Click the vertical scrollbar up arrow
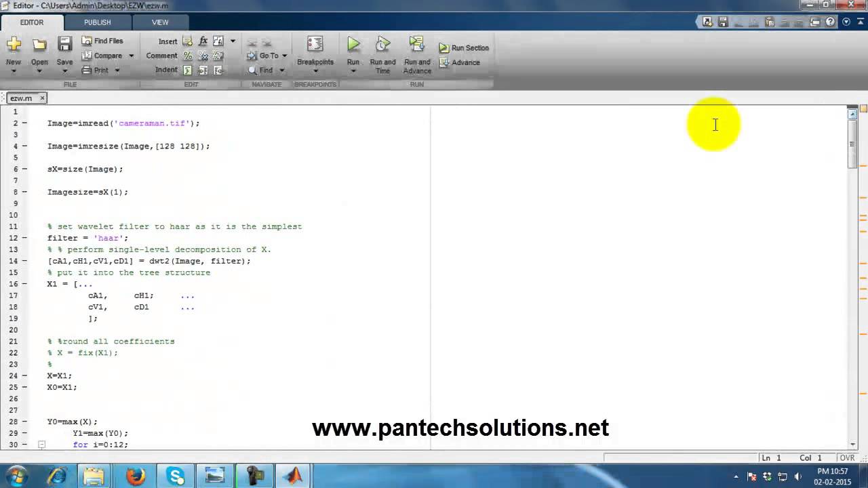Image resolution: width=868 pixels, height=488 pixels. point(853,113)
